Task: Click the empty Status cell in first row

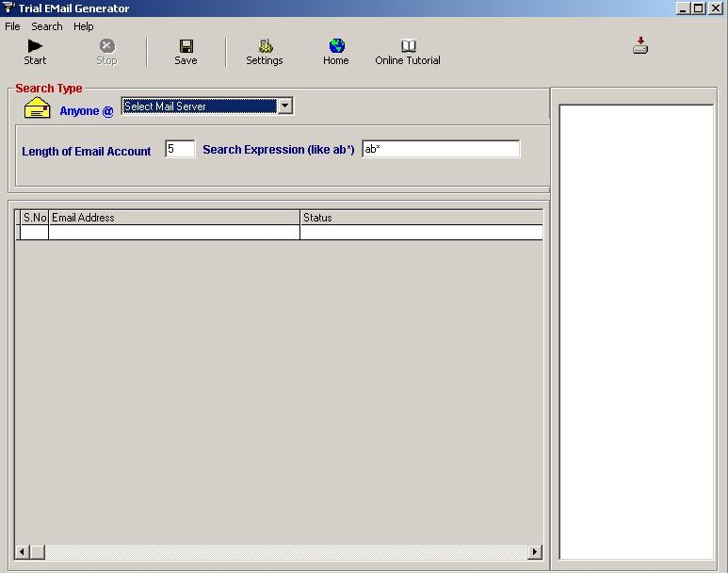Action: click(422, 233)
